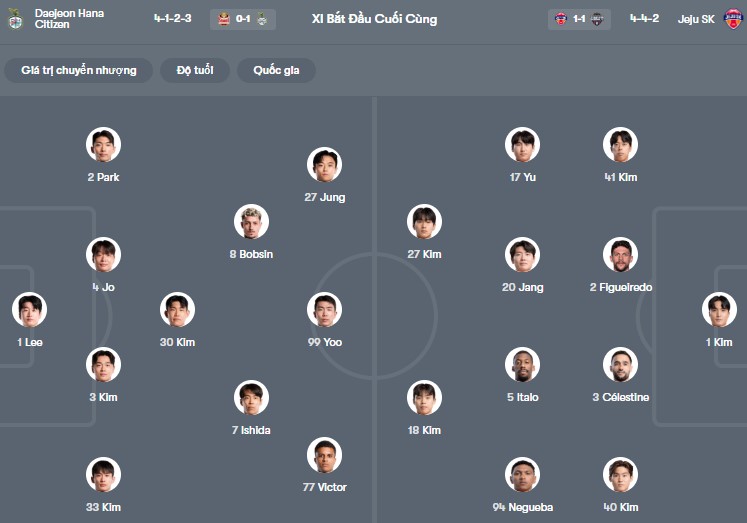Click player 3 Célestine's avatar
Screen dimensions: 747x523
[x=620, y=365]
